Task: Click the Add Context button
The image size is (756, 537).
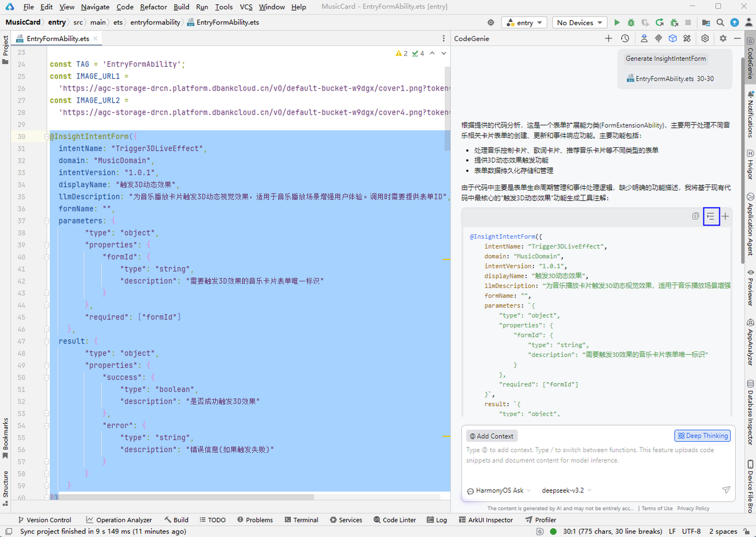Action: tap(491, 436)
